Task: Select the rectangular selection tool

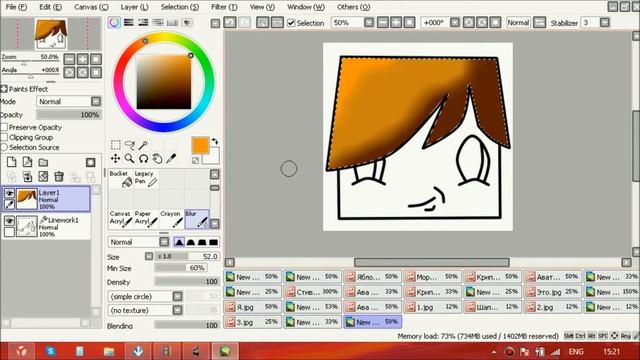Action: pyautogui.click(x=116, y=145)
